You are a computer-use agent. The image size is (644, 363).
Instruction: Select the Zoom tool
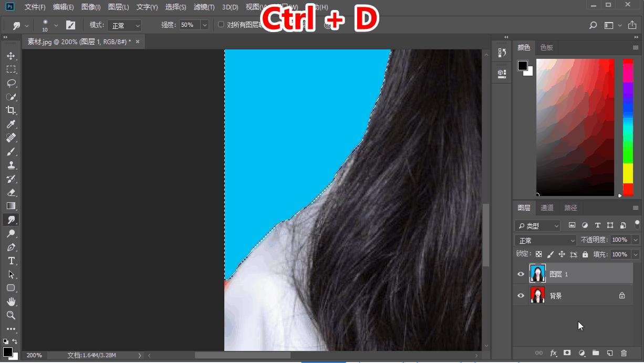11,315
